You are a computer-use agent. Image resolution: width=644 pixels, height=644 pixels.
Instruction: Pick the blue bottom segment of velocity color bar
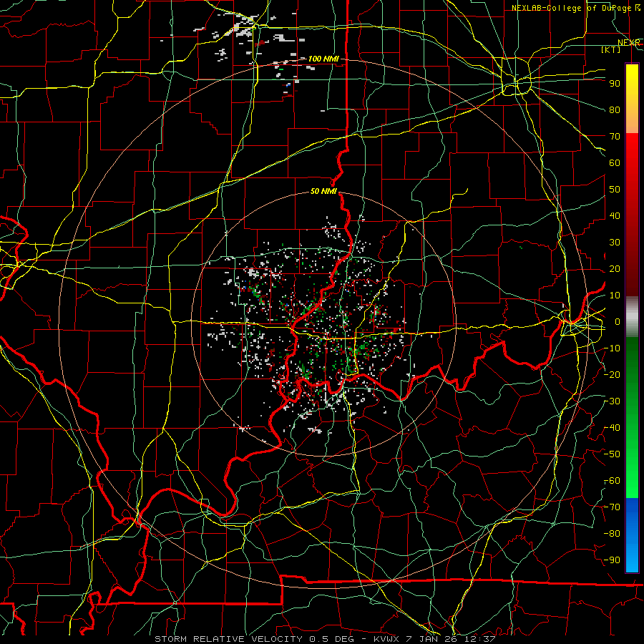point(632,535)
